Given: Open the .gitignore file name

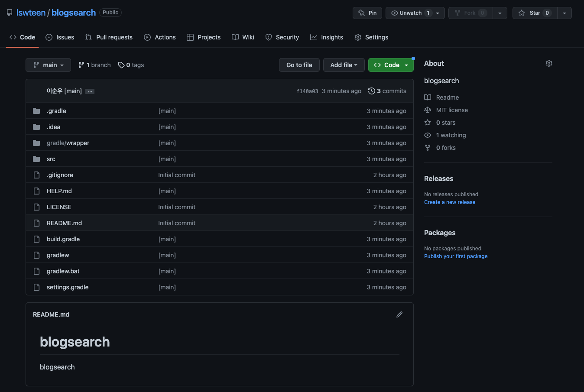Looking at the screenshot, I should [x=60, y=175].
